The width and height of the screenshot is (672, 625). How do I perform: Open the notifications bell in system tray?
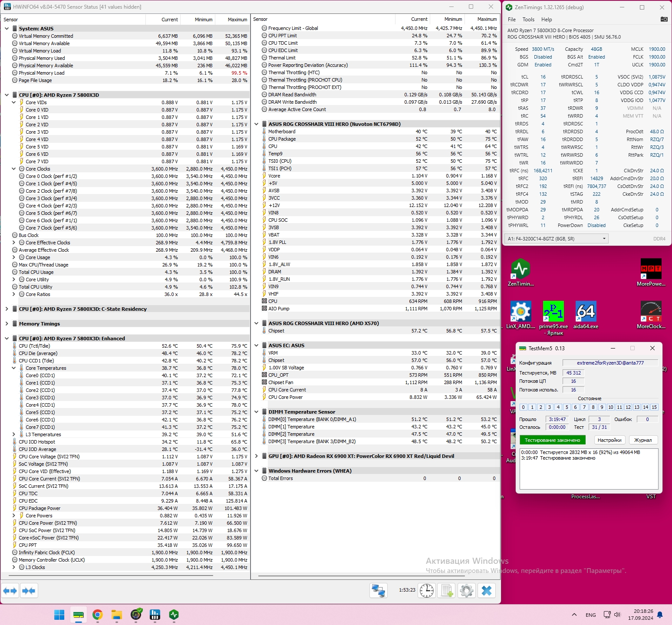[x=660, y=615]
